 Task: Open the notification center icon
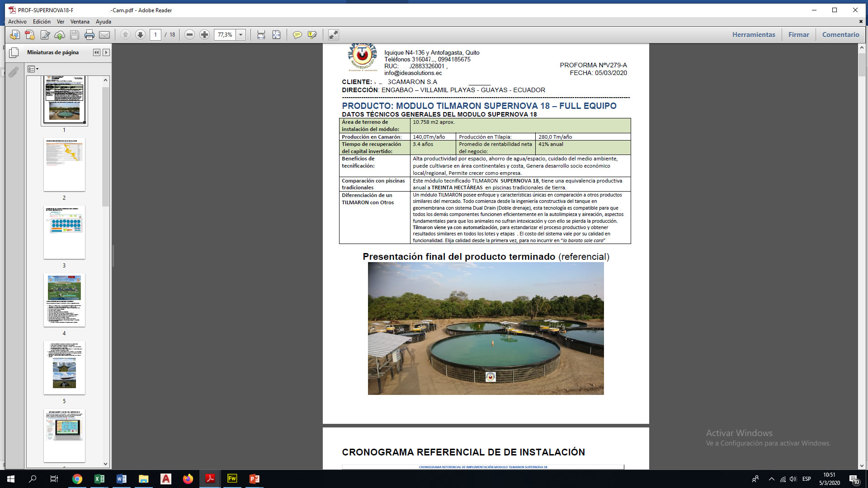click(854, 479)
